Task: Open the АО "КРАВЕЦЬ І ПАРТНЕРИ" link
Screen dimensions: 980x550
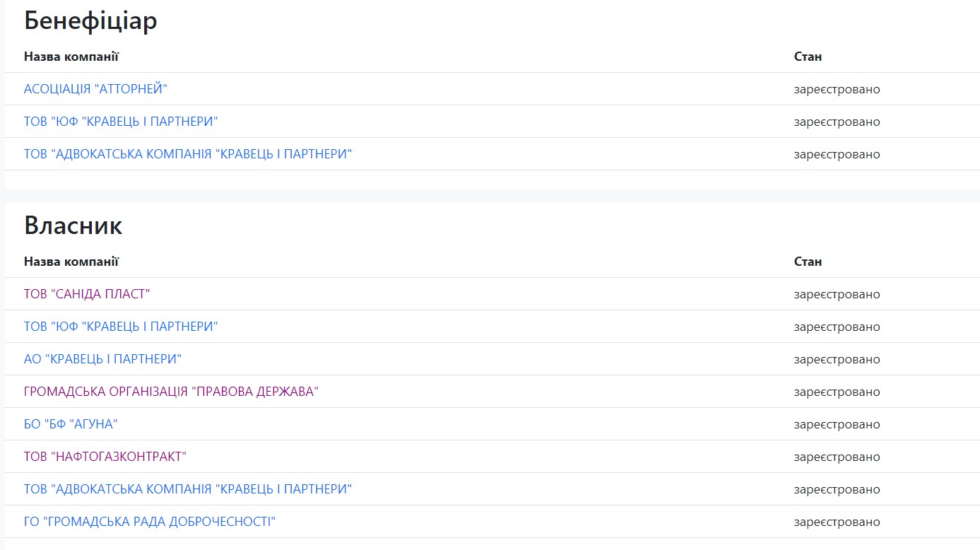Action: coord(102,359)
